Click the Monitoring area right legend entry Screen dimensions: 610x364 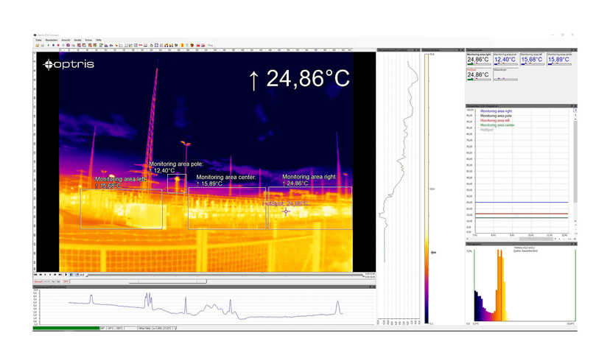point(496,111)
